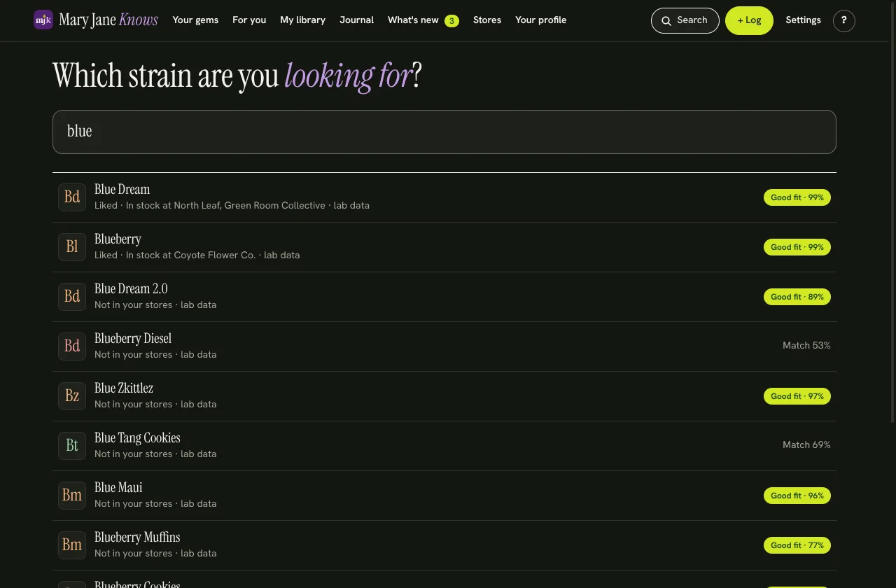The height and width of the screenshot is (588, 896).
Task: Click the mjk purple logo icon
Action: (43, 20)
